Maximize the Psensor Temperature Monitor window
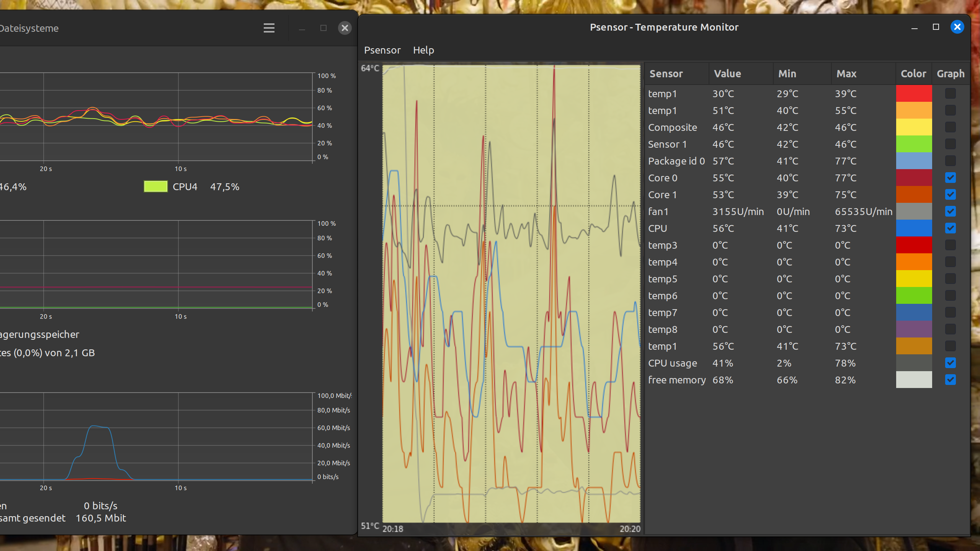The image size is (980, 551). coord(936,27)
